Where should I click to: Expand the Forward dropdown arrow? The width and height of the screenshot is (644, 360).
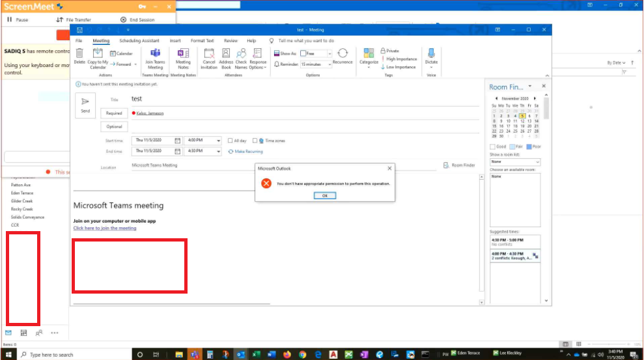[x=135, y=64]
